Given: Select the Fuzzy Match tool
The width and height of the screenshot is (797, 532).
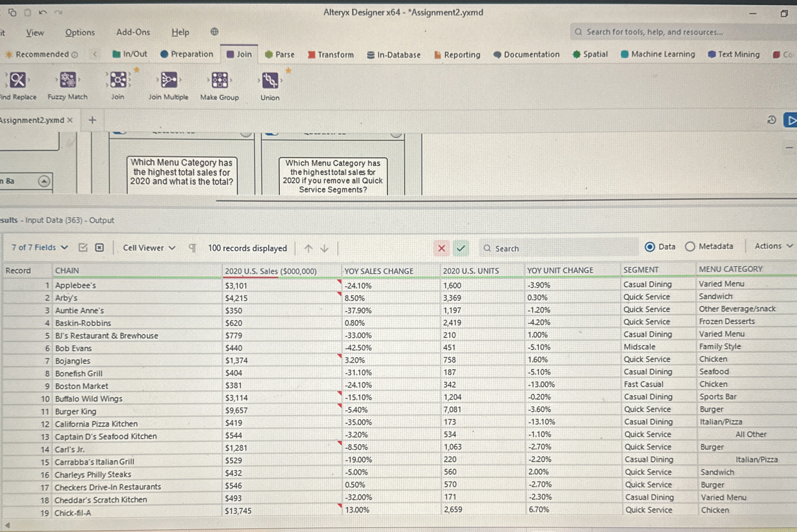Looking at the screenshot, I should pyautogui.click(x=67, y=80).
